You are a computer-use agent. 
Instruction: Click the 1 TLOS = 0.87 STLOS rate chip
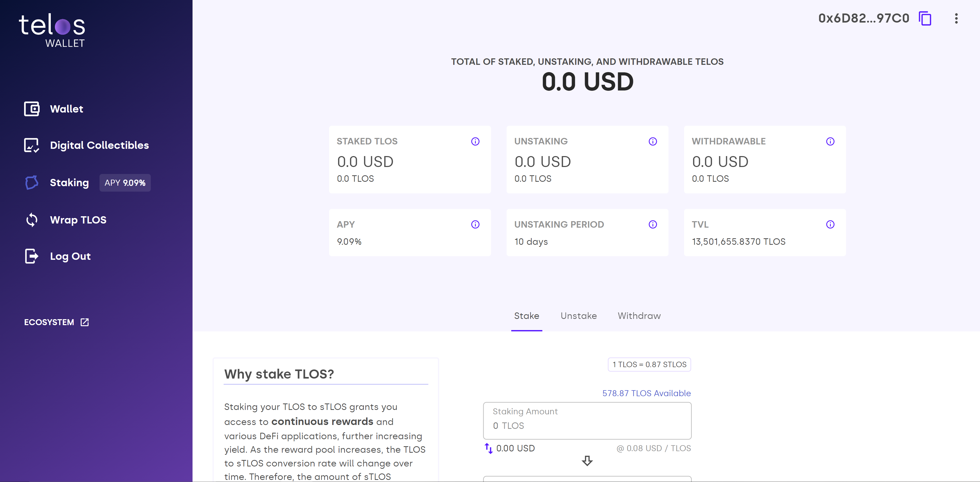[649, 364]
